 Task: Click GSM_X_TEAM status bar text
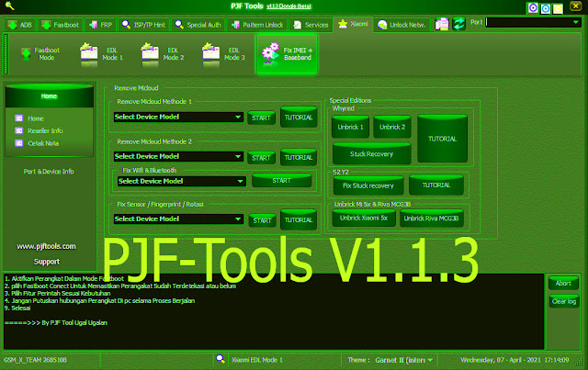(x=35, y=360)
